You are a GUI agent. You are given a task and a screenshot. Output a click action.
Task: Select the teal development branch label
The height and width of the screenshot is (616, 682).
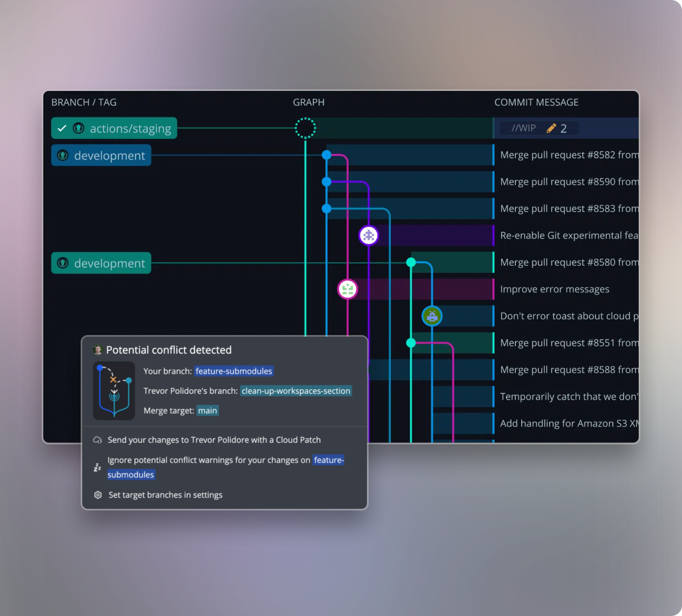click(x=109, y=263)
